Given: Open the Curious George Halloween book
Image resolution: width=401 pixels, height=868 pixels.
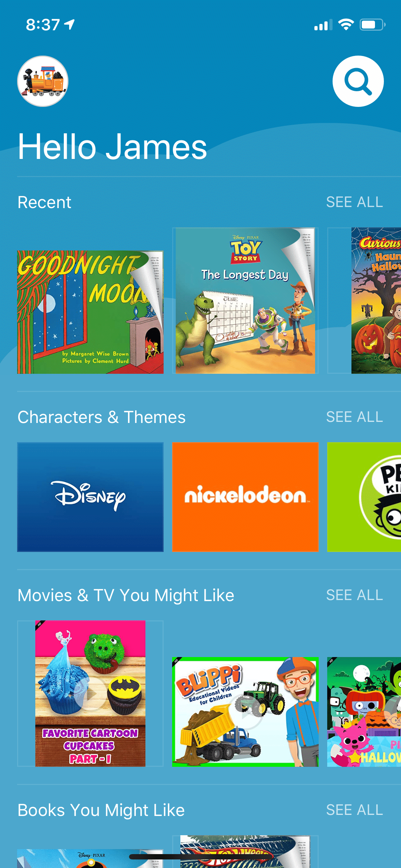Looking at the screenshot, I should [x=376, y=301].
